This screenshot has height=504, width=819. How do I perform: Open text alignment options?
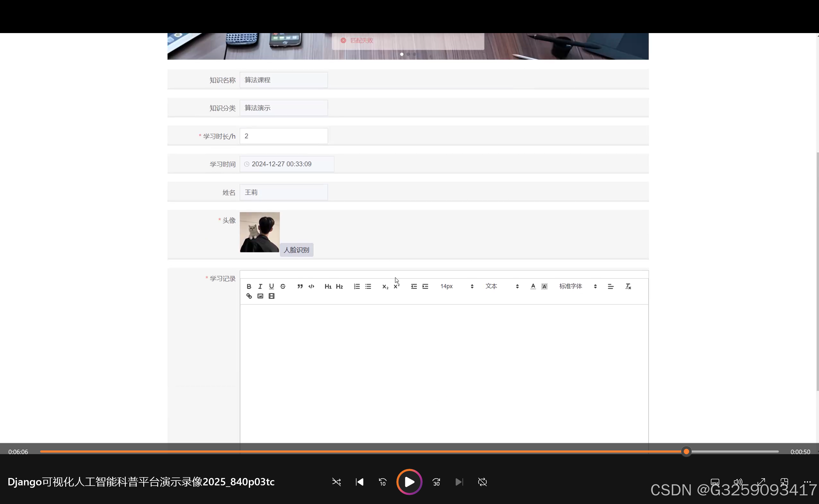point(610,286)
